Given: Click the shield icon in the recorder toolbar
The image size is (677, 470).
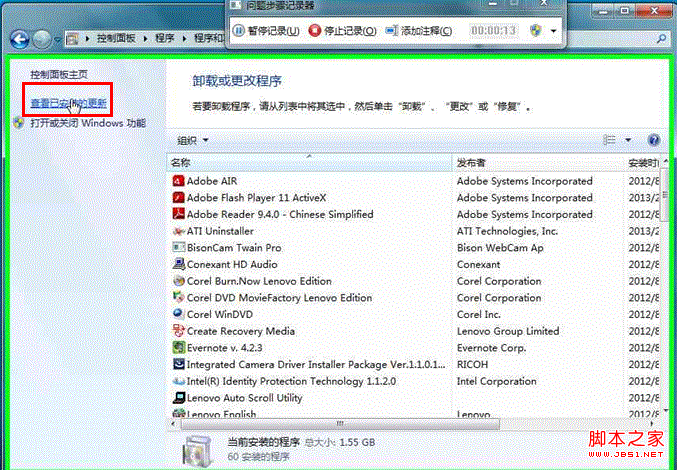Looking at the screenshot, I should click(535, 31).
